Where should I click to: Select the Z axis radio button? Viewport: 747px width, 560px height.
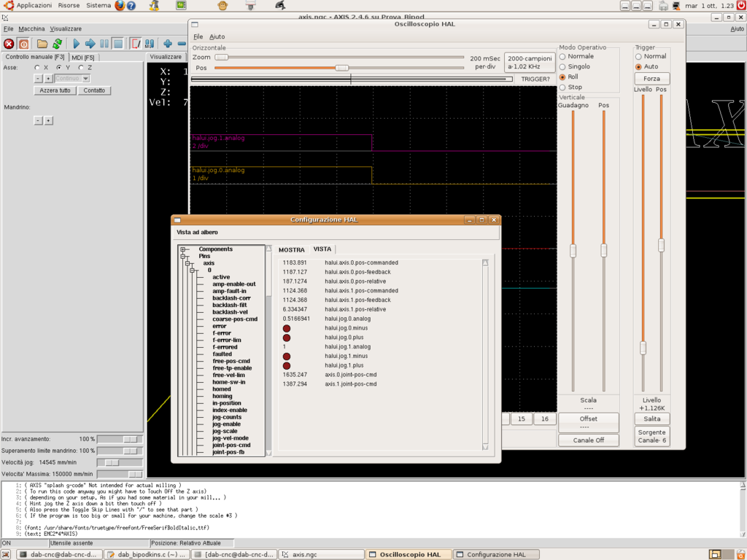pos(81,68)
